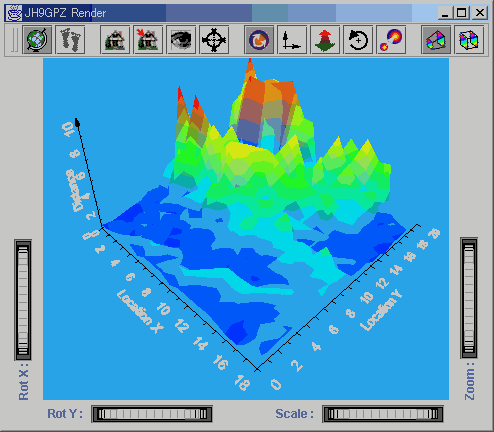
Task: Click the Rot X vertical slider
Action: click(x=23, y=300)
